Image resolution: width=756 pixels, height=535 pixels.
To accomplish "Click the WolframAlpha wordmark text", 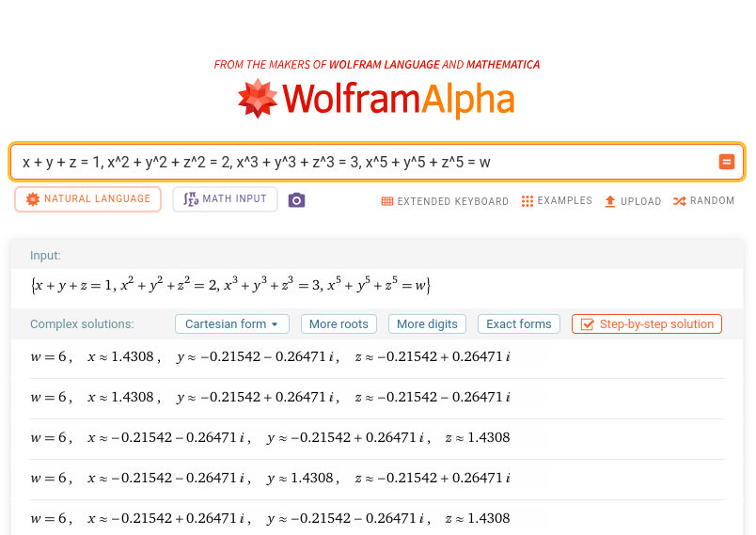I will [x=399, y=100].
